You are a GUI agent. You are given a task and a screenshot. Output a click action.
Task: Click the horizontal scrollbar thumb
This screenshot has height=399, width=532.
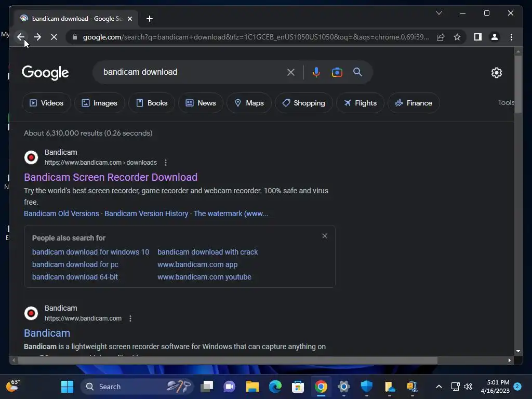pos(228,361)
